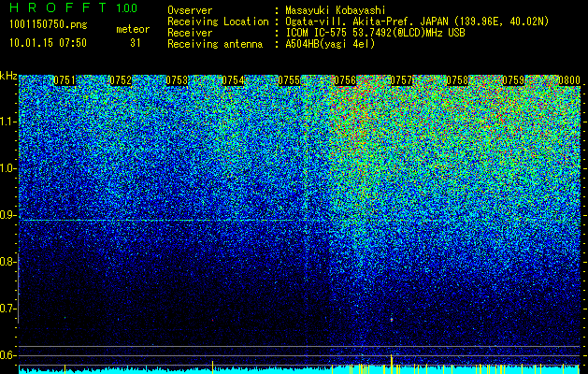Click the Receiver label
This screenshot has width=588, height=374.
click(x=190, y=33)
